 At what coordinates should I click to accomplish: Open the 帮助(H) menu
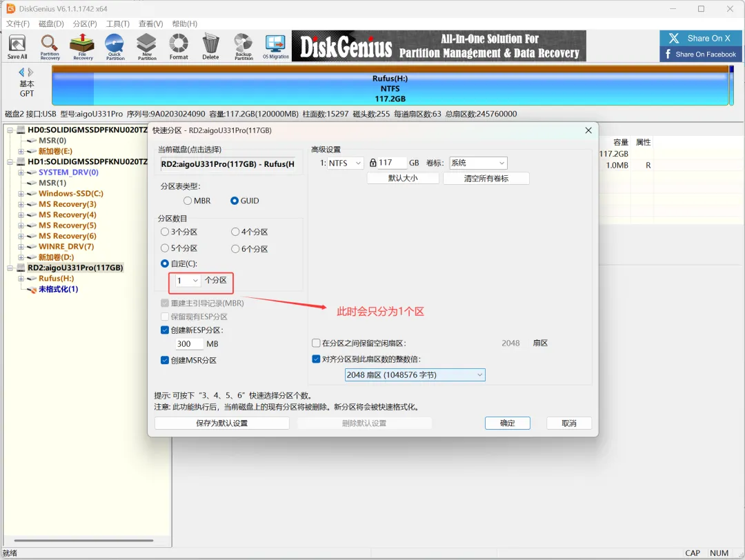click(x=184, y=23)
